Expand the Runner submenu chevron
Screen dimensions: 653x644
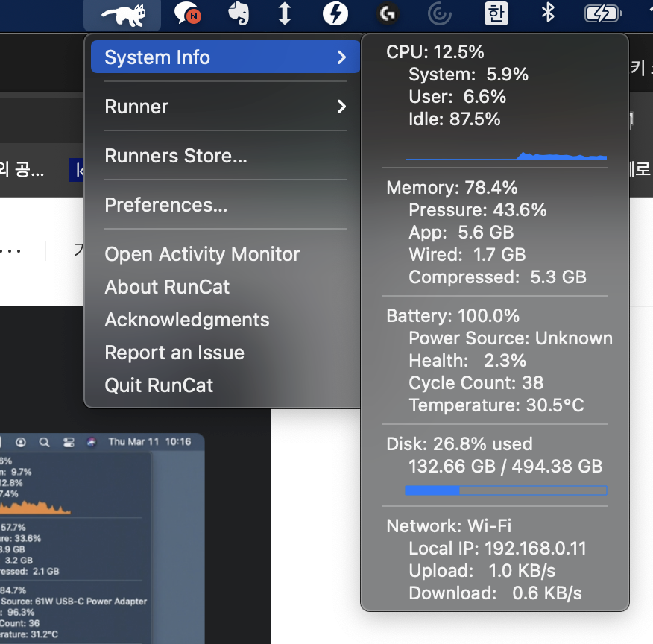(x=341, y=107)
